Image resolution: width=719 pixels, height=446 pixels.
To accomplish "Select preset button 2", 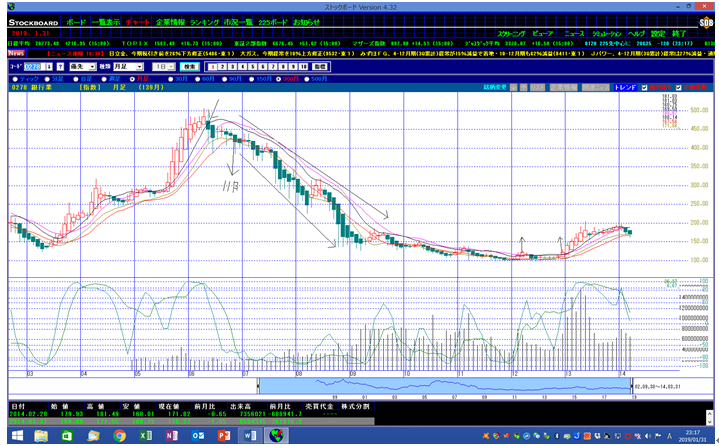I will (222, 66).
